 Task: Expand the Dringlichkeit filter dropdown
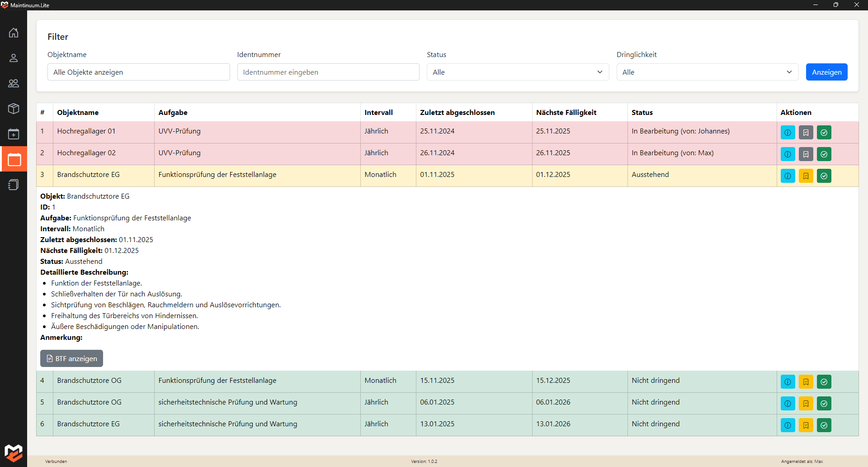tap(707, 72)
